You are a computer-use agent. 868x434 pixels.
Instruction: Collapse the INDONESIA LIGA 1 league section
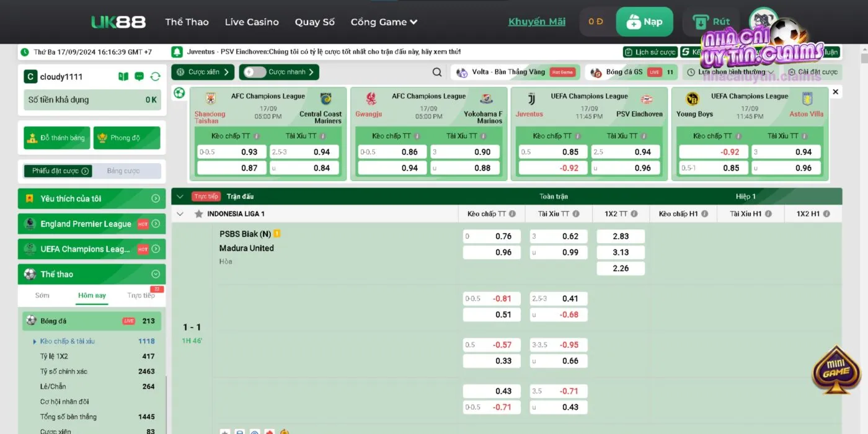(x=180, y=214)
